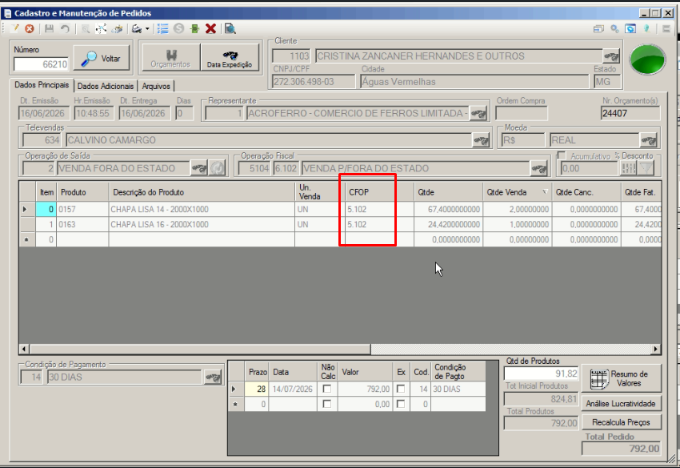
Task: Click the Qtde Venda column sort arrow
Action: [545, 192]
